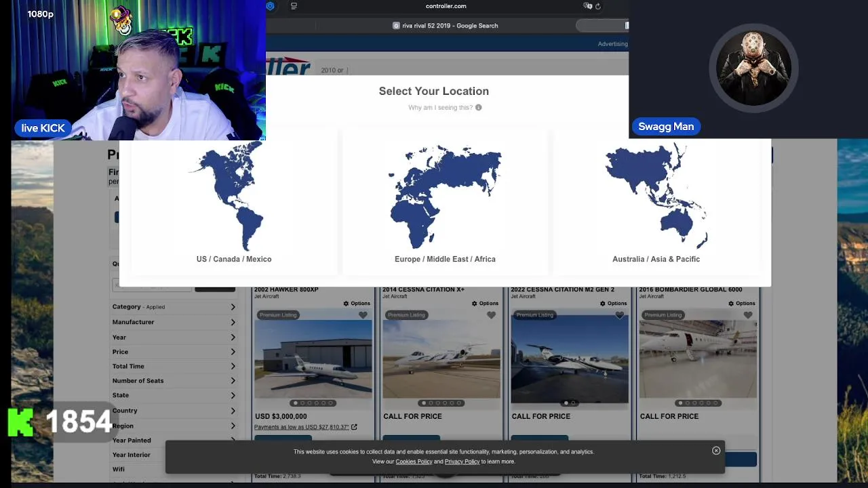Favorite the 2022 Cessna Citation M2 listing
Image resolution: width=868 pixels, height=488 pixels.
619,315
